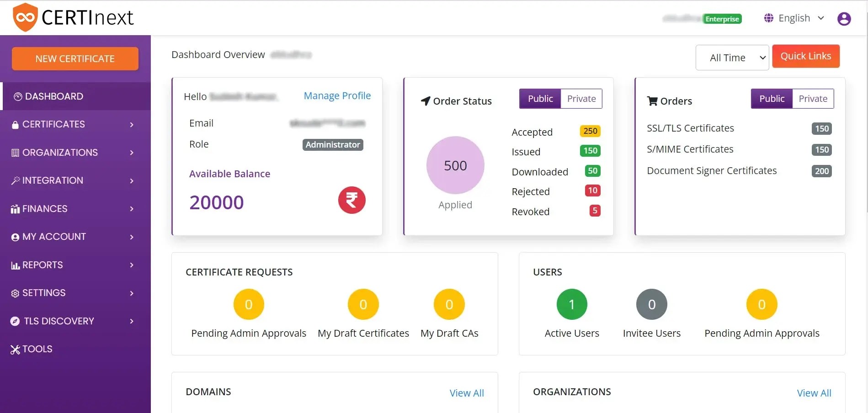The width and height of the screenshot is (868, 413).
Task: Open the user profile avatar icon
Action: (x=844, y=19)
